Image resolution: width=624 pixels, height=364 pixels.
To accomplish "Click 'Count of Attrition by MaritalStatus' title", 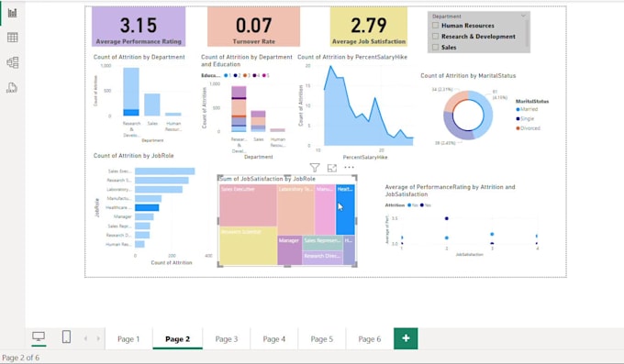I will (468, 75).
